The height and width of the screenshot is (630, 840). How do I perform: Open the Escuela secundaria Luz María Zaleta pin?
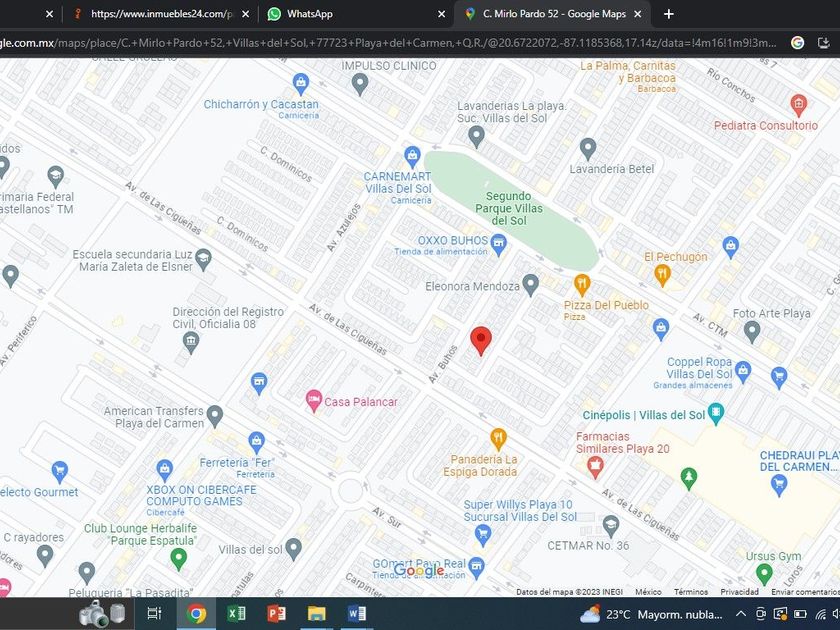[x=203, y=260]
